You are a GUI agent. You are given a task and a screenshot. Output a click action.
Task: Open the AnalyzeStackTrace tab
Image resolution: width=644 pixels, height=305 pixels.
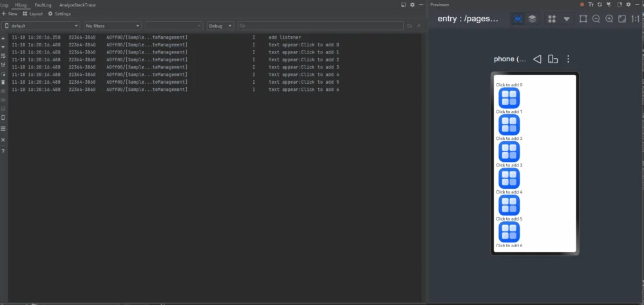point(77,5)
